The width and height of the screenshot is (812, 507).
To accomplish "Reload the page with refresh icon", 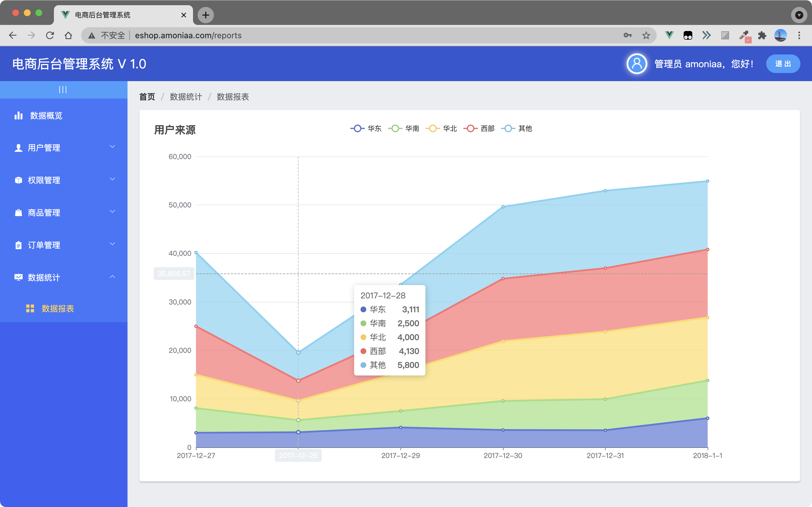I will tap(50, 35).
